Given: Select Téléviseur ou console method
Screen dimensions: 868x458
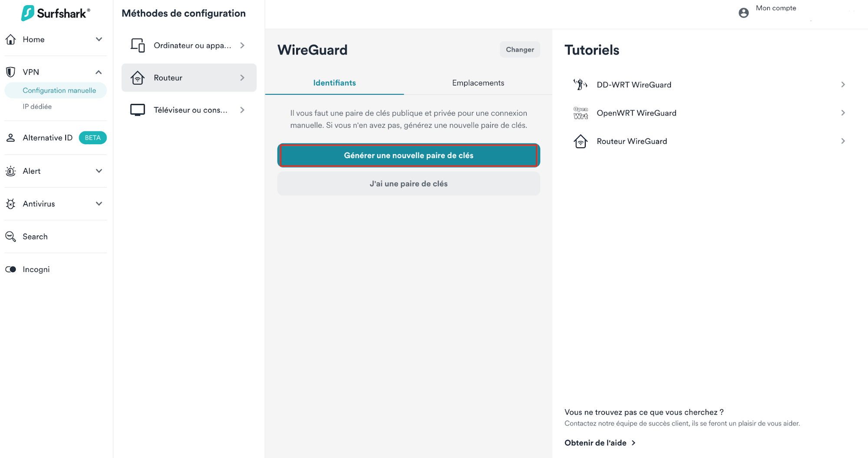Looking at the screenshot, I should click(189, 110).
